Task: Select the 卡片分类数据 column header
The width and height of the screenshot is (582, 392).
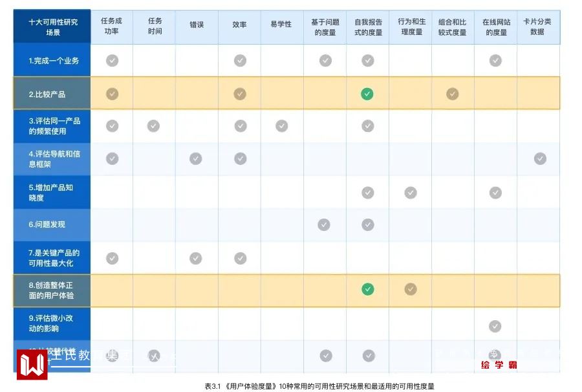Action: pyautogui.click(x=538, y=27)
